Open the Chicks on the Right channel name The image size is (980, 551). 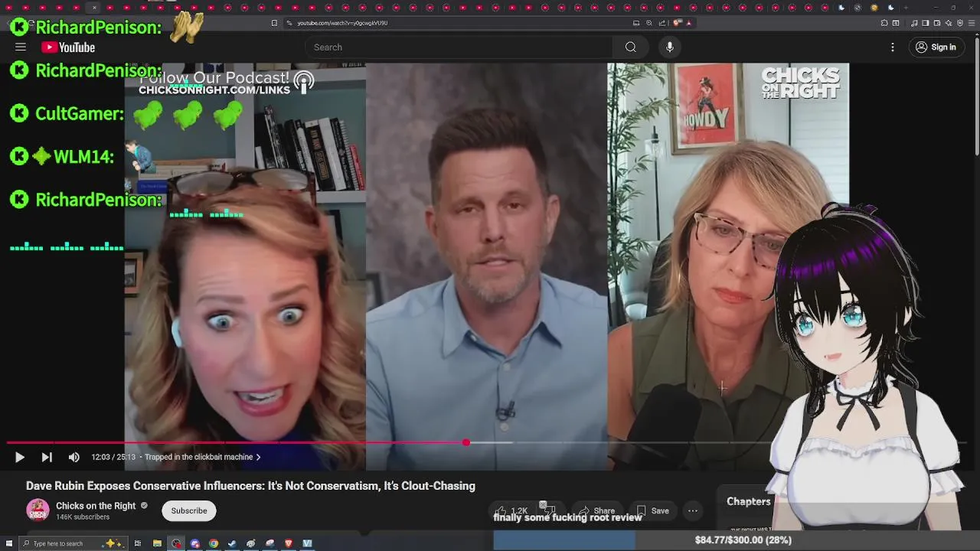[96, 506]
